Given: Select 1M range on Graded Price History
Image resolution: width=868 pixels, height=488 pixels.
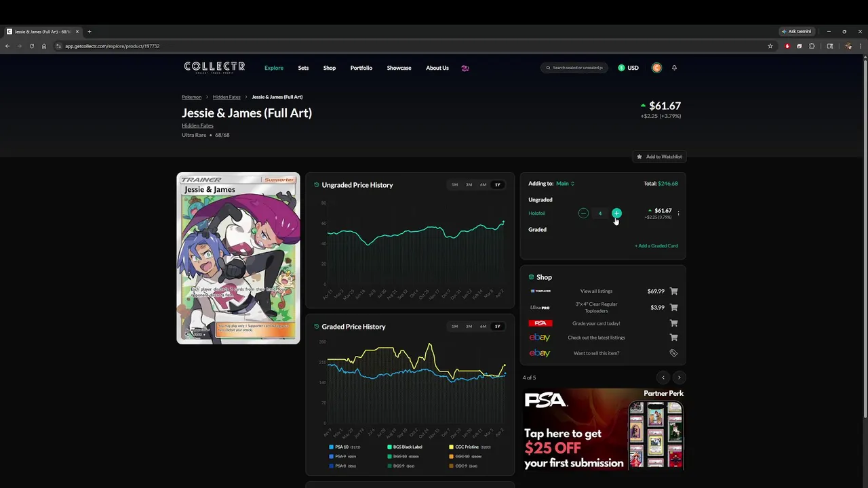Looking at the screenshot, I should click(454, 326).
